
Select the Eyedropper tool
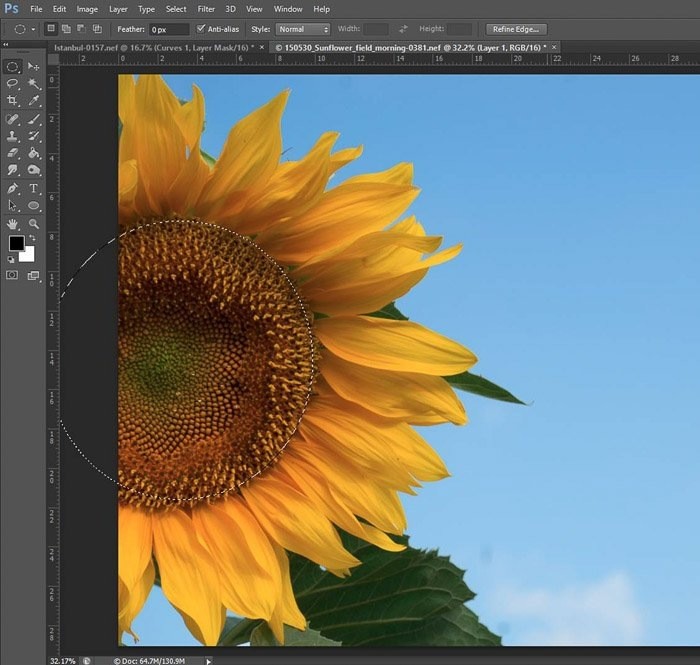click(33, 101)
